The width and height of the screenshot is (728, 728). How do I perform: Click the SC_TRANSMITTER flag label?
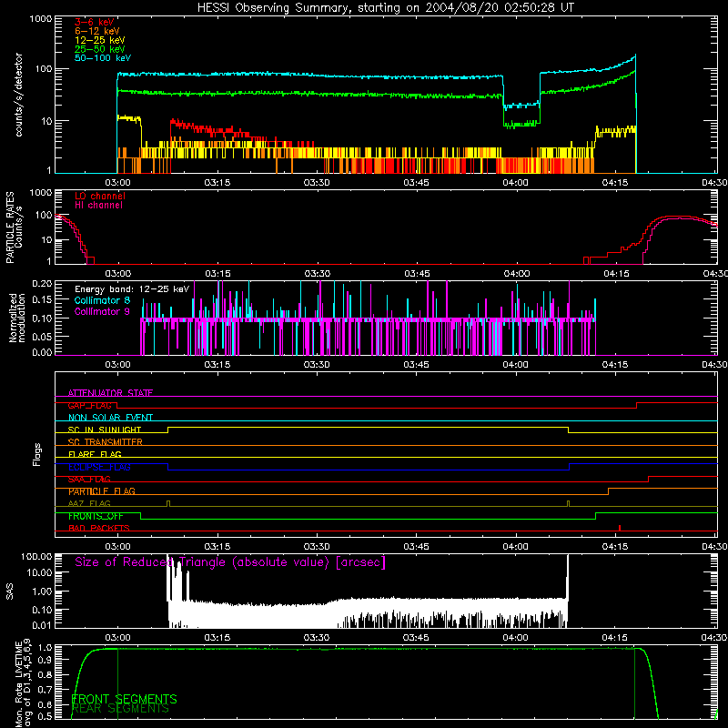pyautogui.click(x=106, y=441)
